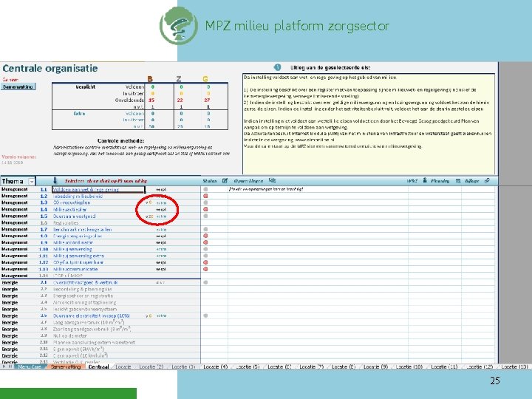Click the sheet tab scroll arrows at bottom-left
Image resolution: width=532 pixels, height=399 pixels.
tap(7, 366)
